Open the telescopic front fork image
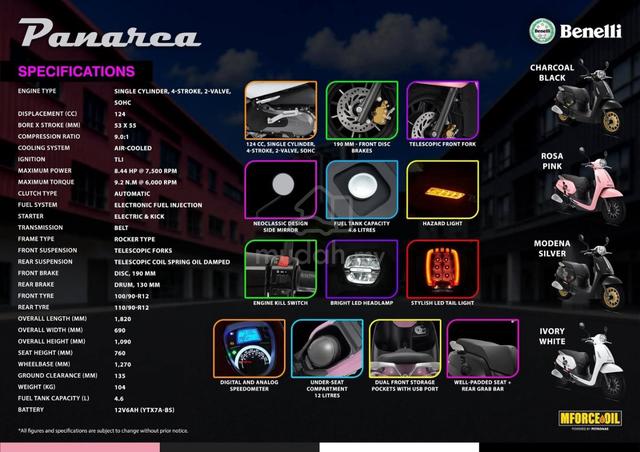The image size is (640, 452). (x=442, y=110)
